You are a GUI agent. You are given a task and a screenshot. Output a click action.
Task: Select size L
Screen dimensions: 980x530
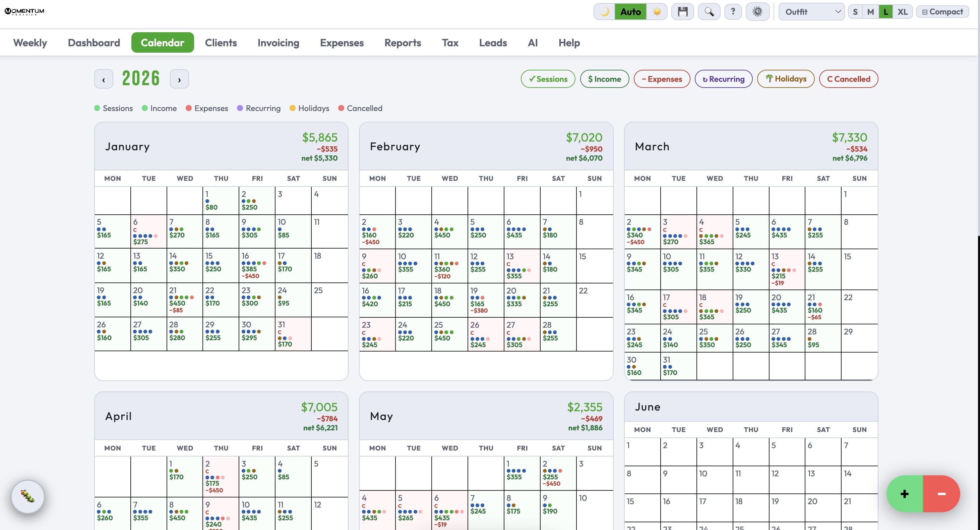click(x=885, y=12)
